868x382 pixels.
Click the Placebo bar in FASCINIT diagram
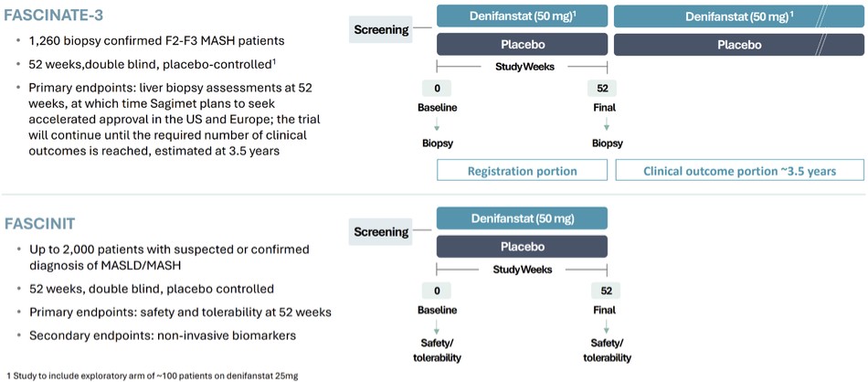point(522,247)
